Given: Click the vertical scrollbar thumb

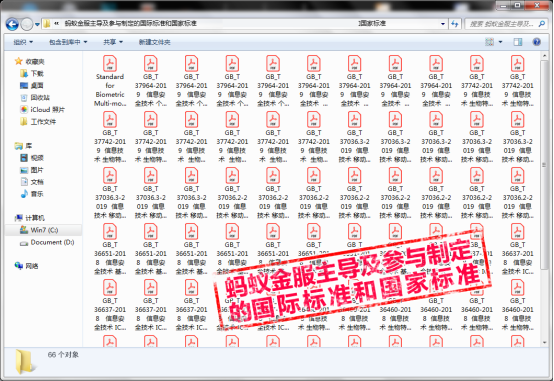Looking at the screenshot, I should [544, 165].
